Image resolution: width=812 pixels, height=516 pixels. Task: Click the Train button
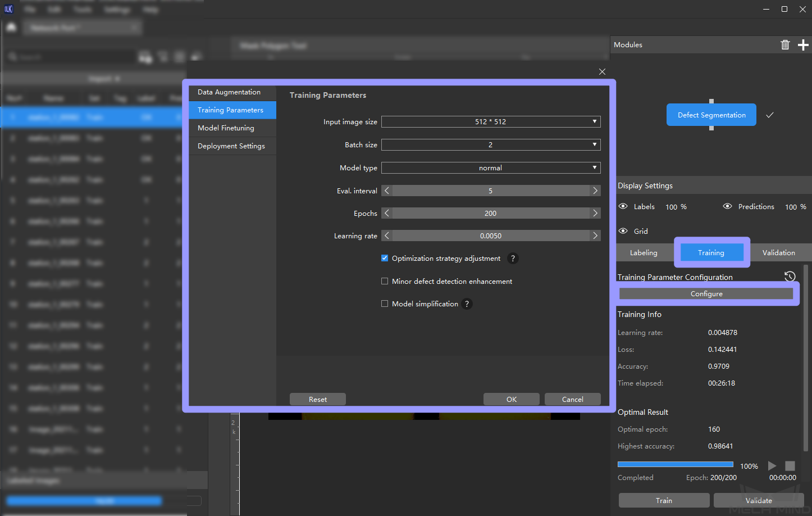[664, 500]
